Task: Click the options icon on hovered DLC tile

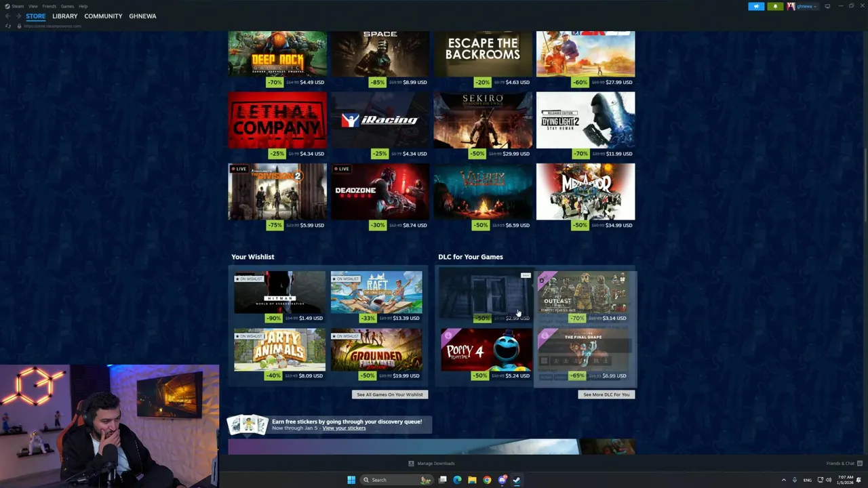Action: coord(526,276)
